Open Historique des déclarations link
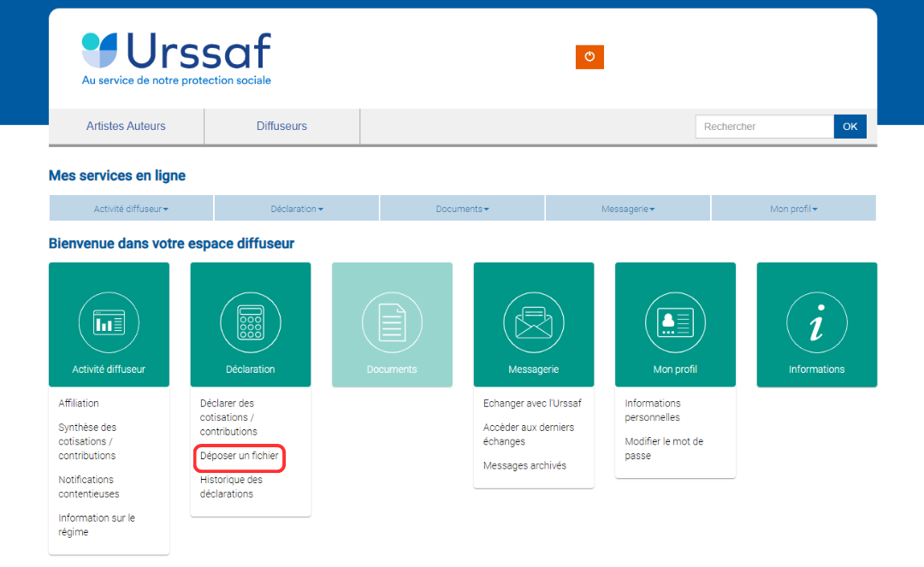This screenshot has width=924, height=567. (x=231, y=487)
